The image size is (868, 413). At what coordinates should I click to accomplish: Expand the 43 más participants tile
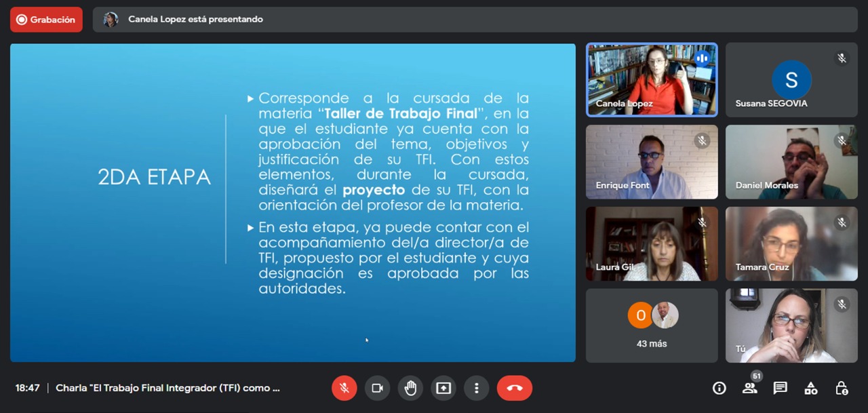[651, 326]
